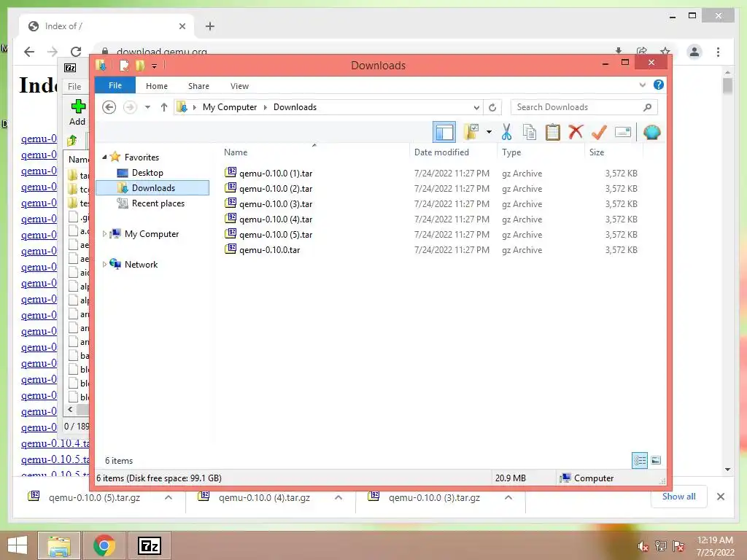The height and width of the screenshot is (560, 747).
Task: Sort files by Date modified column header
Action: coord(441,152)
